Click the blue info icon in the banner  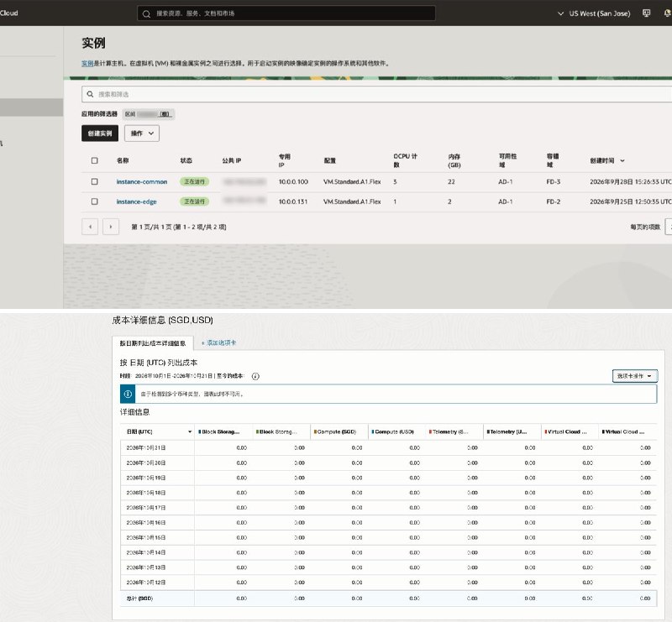(128, 394)
